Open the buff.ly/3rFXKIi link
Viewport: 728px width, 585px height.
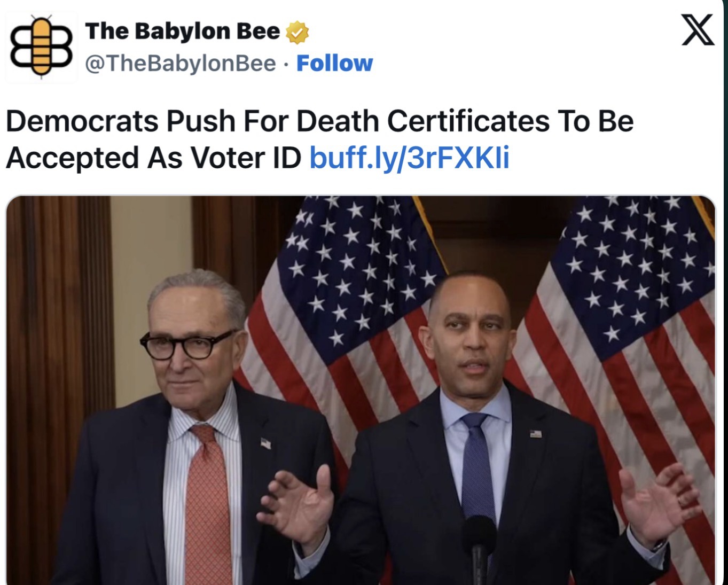point(409,158)
